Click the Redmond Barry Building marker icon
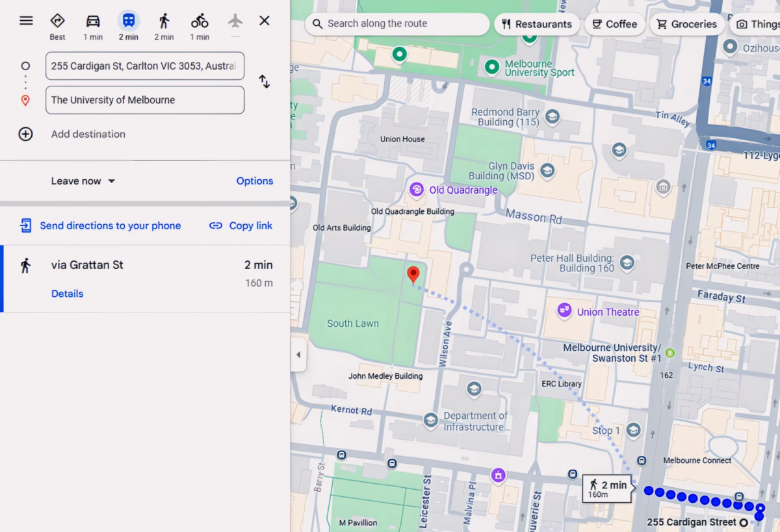This screenshot has width=780, height=532. [552, 117]
